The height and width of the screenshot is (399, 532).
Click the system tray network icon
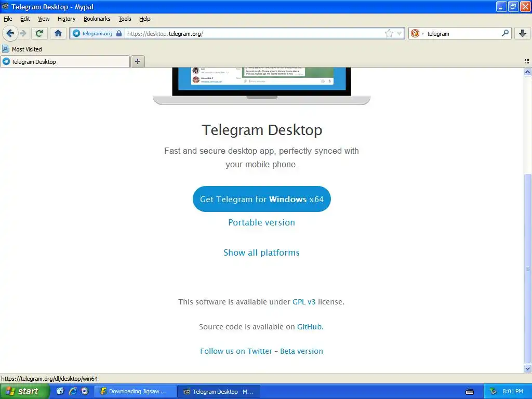point(493,392)
